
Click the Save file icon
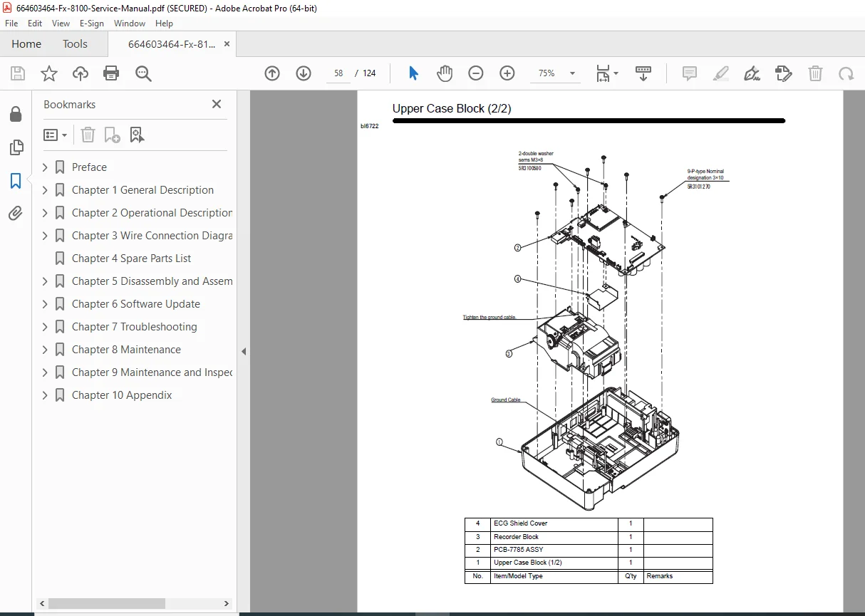(18, 73)
